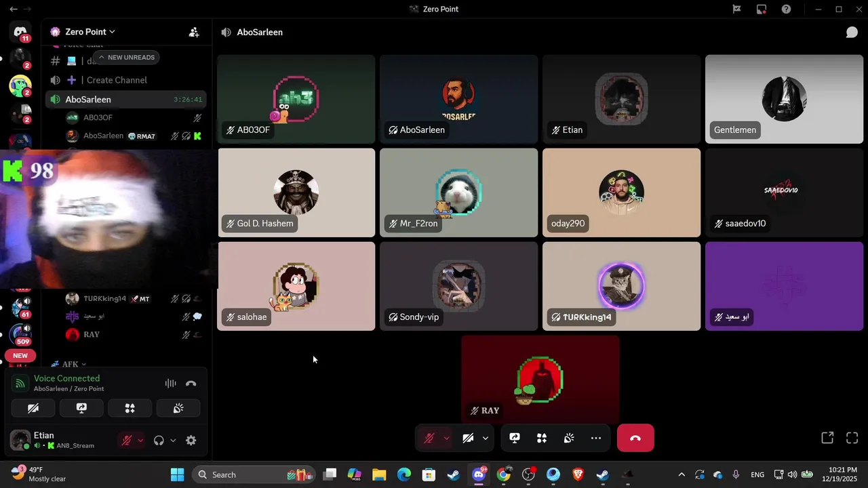Open Soundboard in the call control bar
This screenshot has width=868, height=488.
(569, 439)
